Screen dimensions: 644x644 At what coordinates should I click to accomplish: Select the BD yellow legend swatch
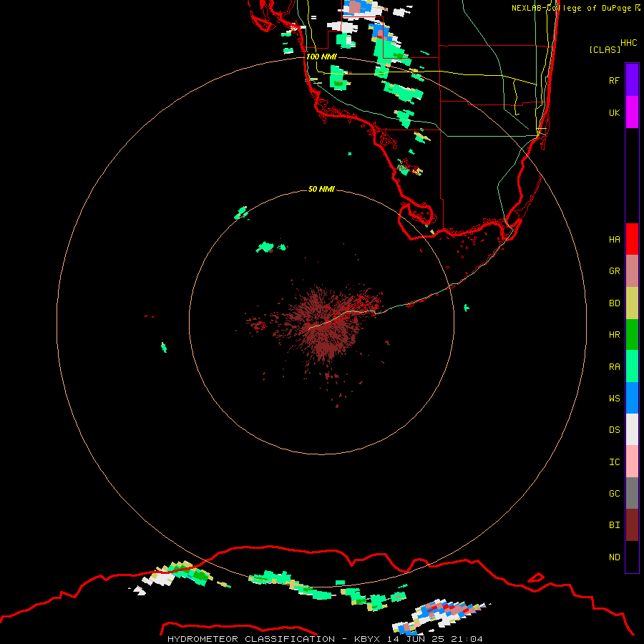pos(632,303)
